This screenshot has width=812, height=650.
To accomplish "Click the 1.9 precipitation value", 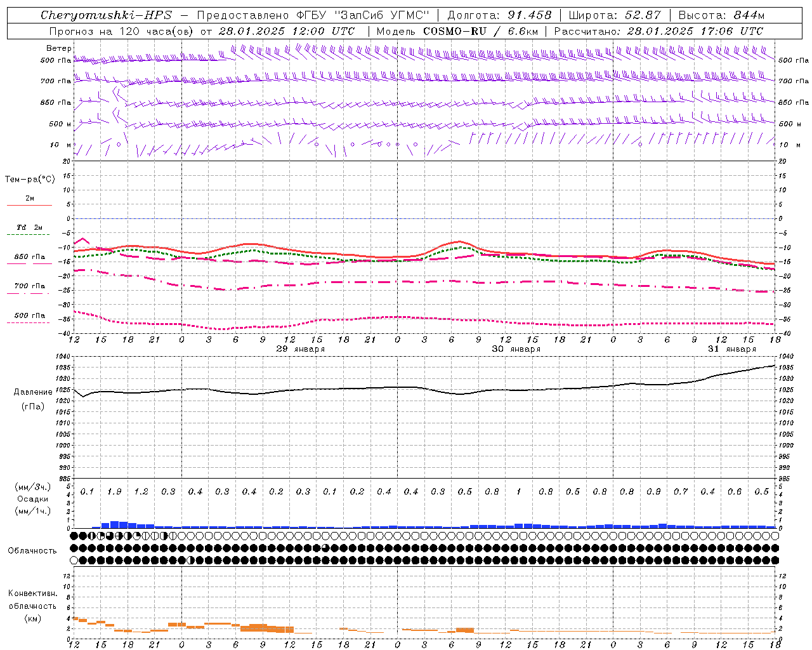I will click(x=114, y=492).
